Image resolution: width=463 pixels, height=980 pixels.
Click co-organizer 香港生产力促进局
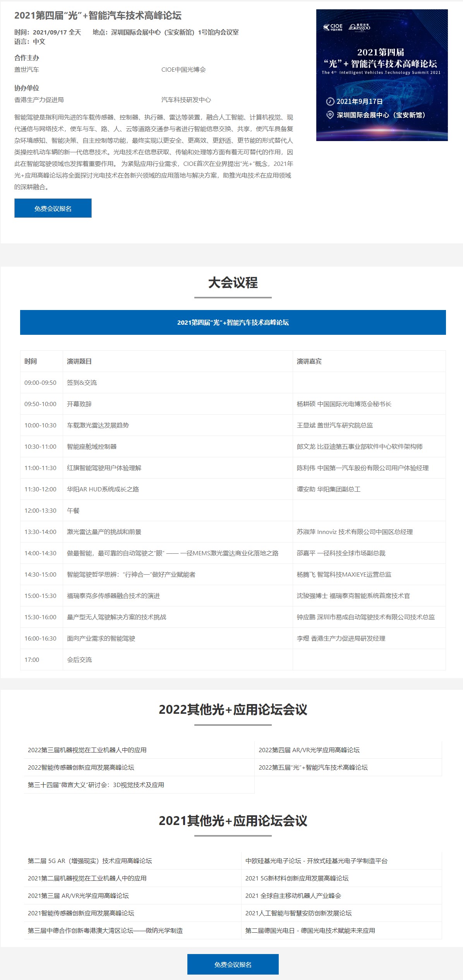tap(39, 100)
